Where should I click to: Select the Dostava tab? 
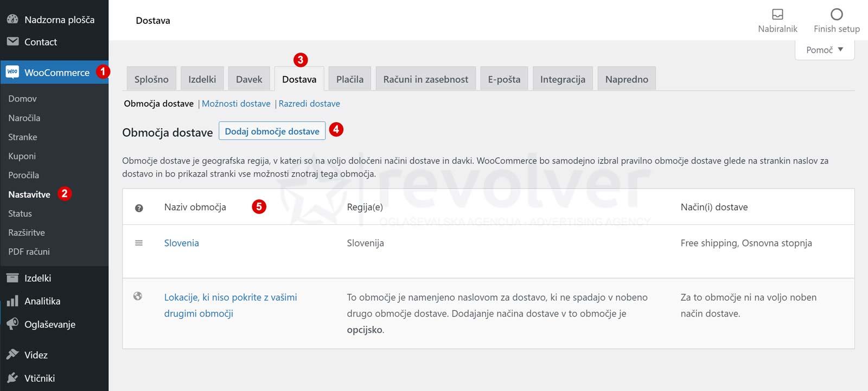(x=299, y=79)
